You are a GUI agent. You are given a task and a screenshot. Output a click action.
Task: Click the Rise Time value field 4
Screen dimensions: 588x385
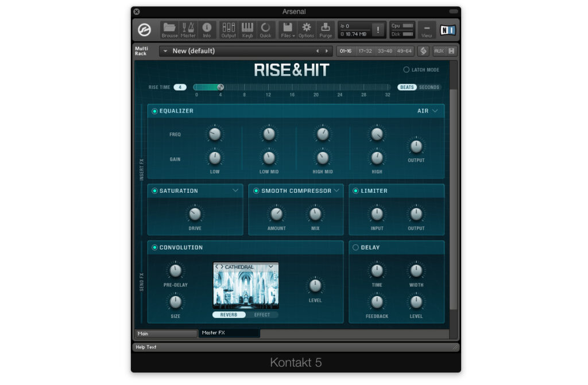180,87
